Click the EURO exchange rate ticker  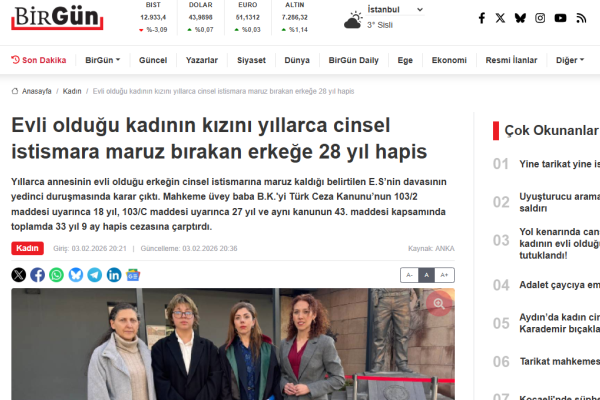(x=248, y=17)
